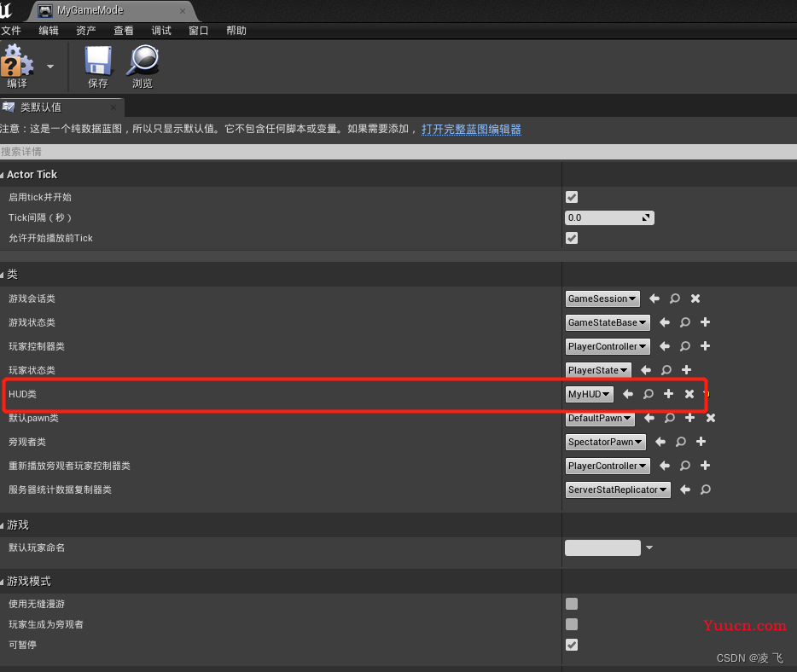Open the 查看 menu
Screen dimensions: 797x672
pyautogui.click(x=124, y=31)
